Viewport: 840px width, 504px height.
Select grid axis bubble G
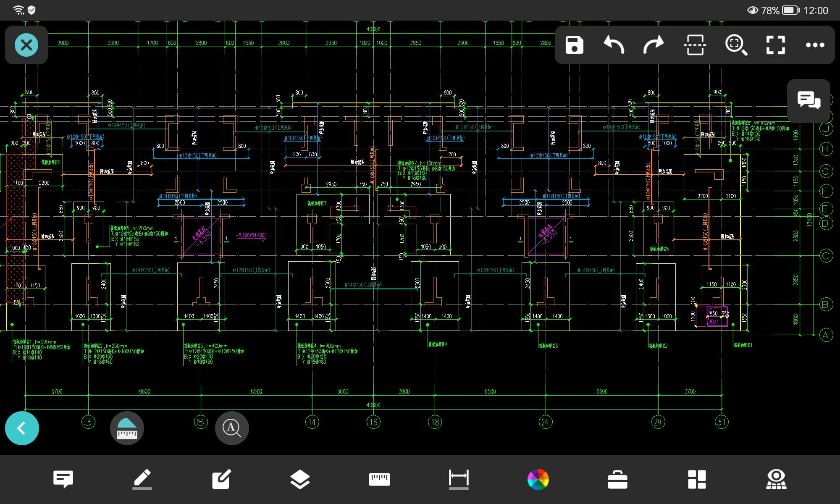tap(826, 171)
